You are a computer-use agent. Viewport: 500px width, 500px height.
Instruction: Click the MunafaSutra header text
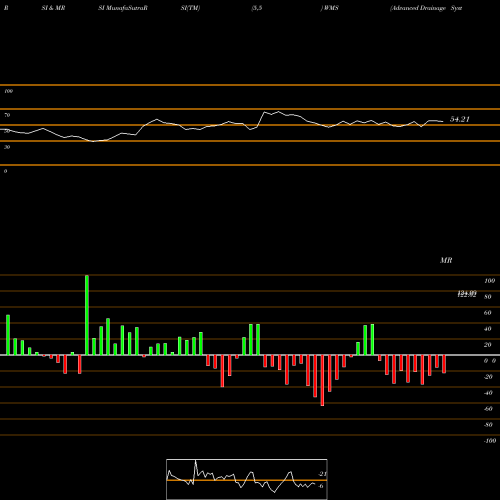[123, 8]
